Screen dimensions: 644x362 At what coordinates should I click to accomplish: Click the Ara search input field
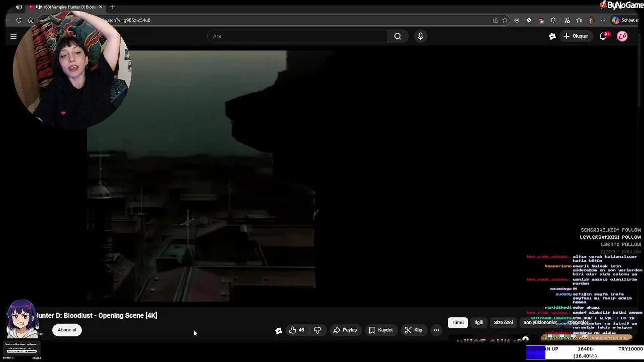point(297,36)
